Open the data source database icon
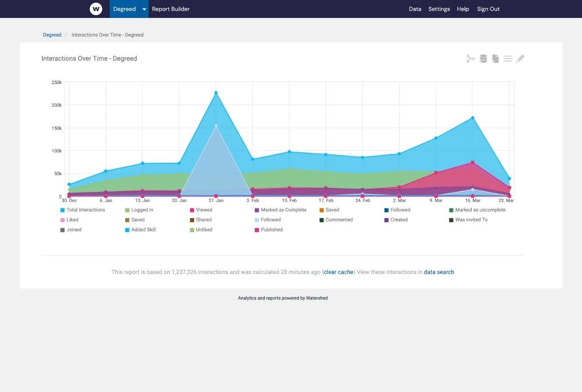The width and height of the screenshot is (582, 392). [483, 58]
